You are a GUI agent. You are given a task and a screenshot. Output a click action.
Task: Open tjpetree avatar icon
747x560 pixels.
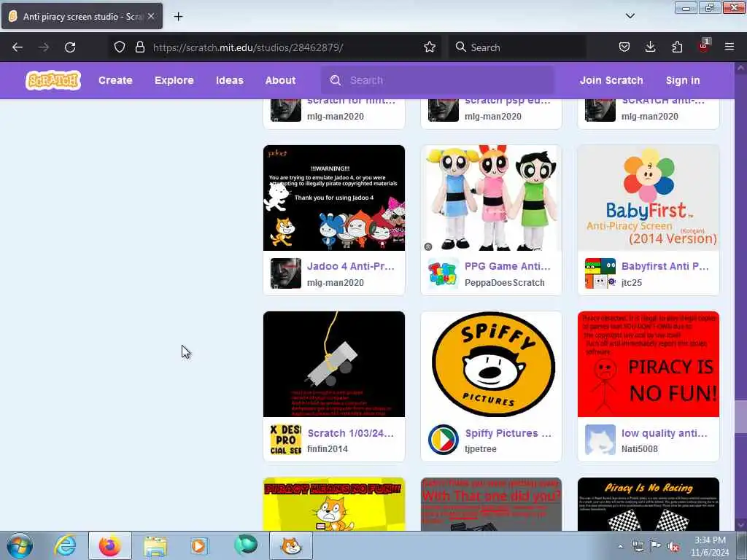443,440
